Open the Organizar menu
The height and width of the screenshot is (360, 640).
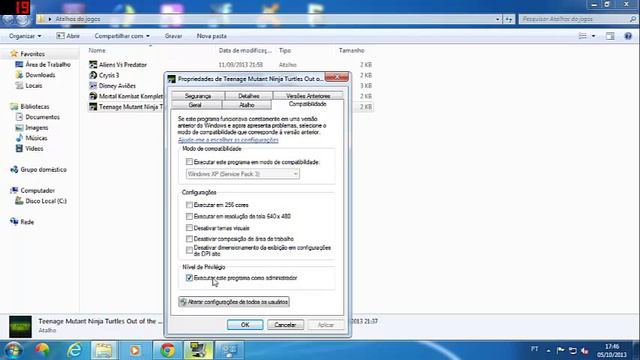coord(25,36)
